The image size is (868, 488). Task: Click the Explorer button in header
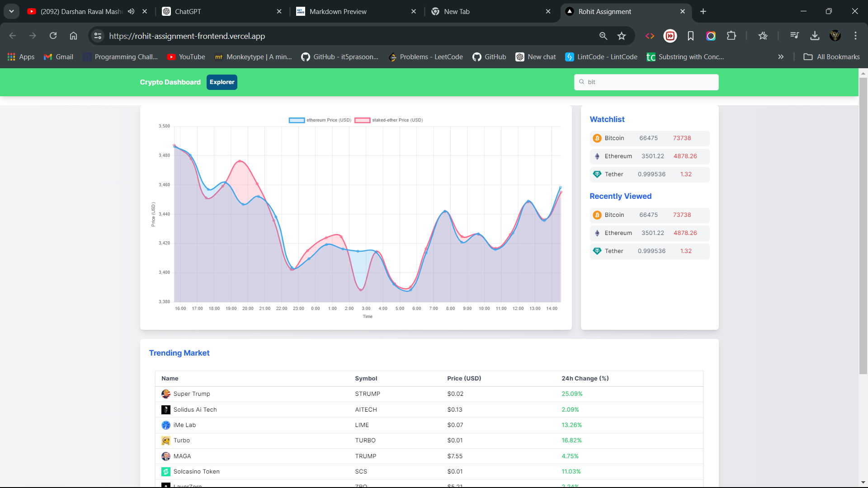coord(222,82)
